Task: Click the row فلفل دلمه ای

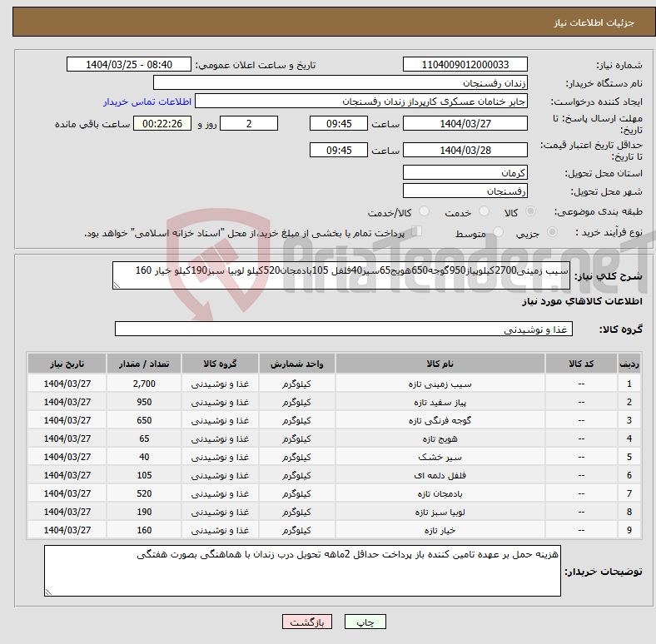Action: pyautogui.click(x=335, y=475)
